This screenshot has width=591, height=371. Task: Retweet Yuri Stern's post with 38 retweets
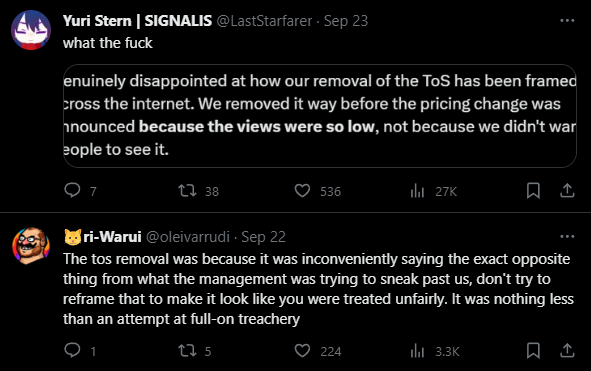pyautogui.click(x=187, y=191)
